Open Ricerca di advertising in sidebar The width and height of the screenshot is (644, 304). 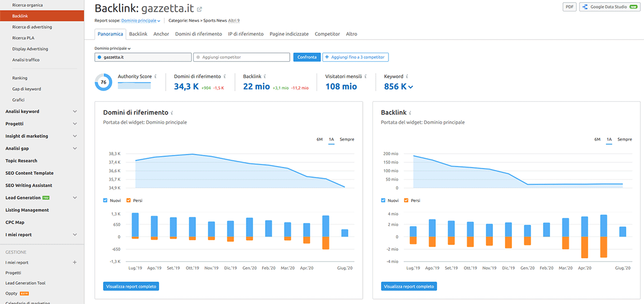pos(32,27)
